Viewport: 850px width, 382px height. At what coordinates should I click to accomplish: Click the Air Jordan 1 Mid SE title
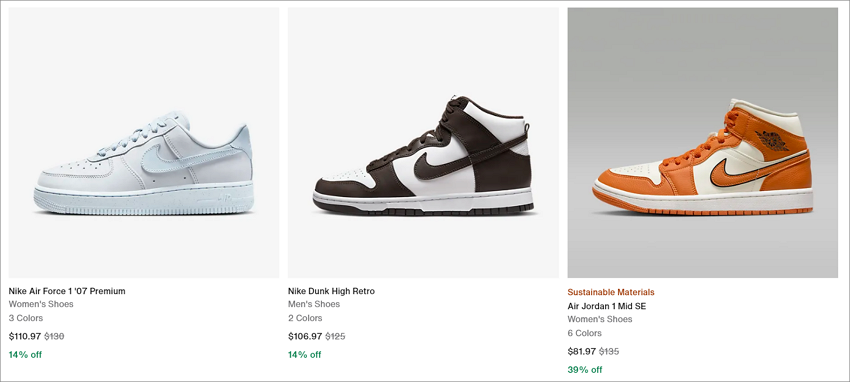(607, 306)
